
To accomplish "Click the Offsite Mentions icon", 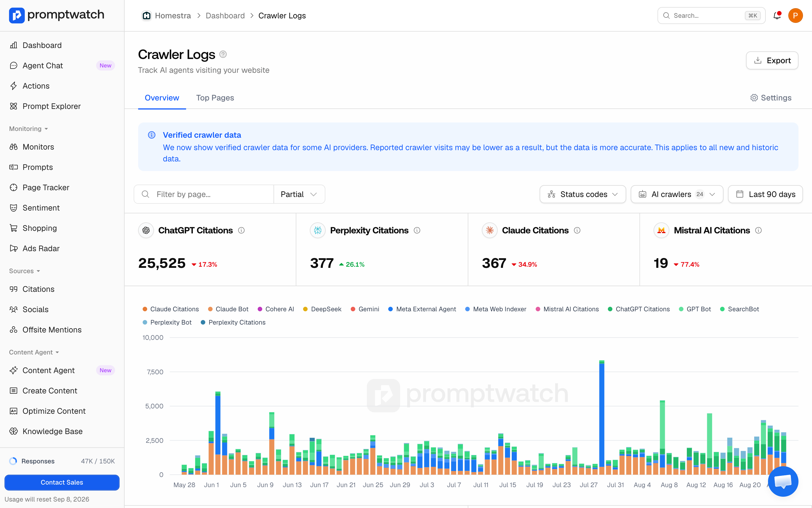I will 14,330.
